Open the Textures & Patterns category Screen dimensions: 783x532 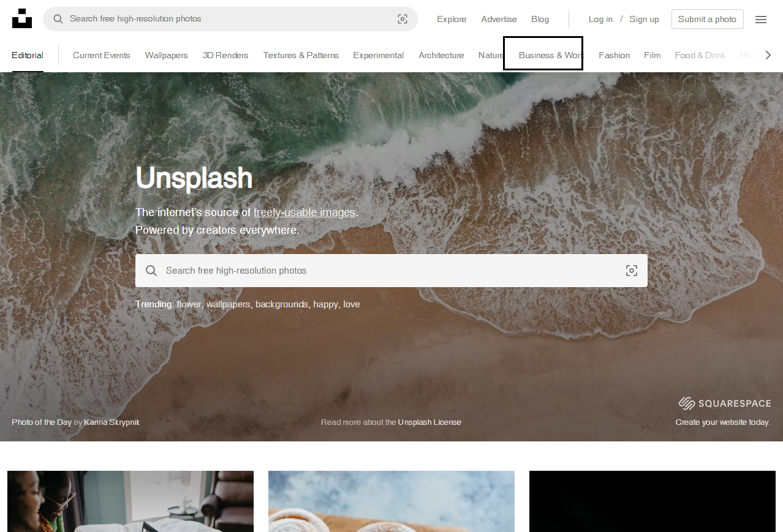click(301, 55)
